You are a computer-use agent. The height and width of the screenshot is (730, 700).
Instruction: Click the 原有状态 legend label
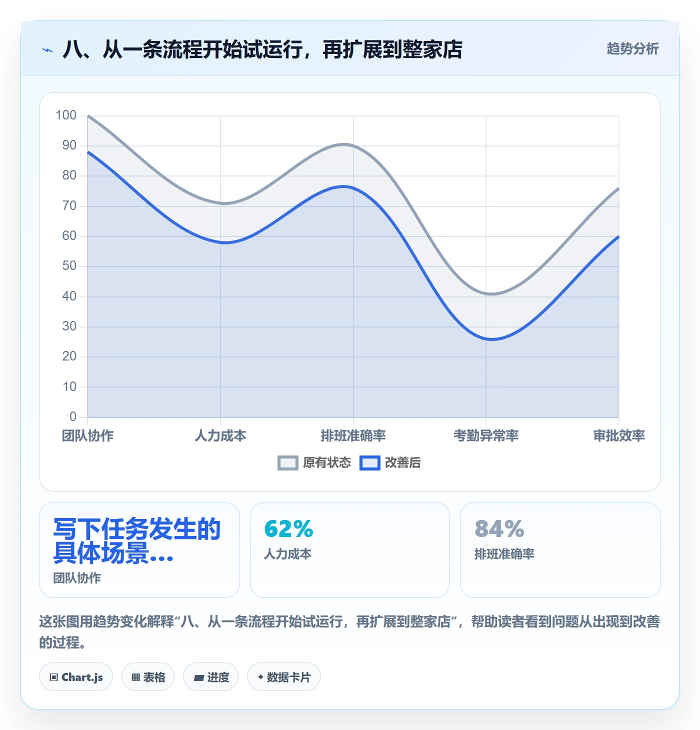[327, 463]
